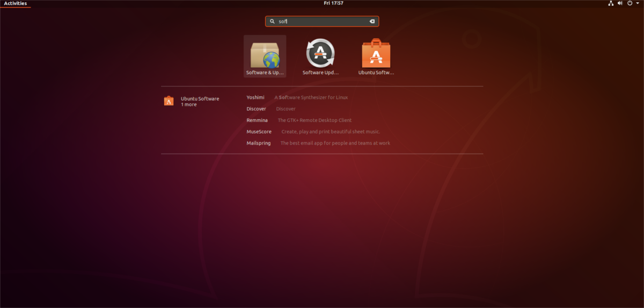The width and height of the screenshot is (644, 308).
Task: Focus the search field containing 'sof'
Action: click(322, 22)
